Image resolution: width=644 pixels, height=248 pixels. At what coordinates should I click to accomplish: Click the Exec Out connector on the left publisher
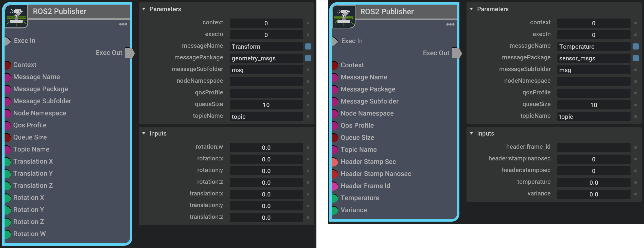(x=130, y=53)
